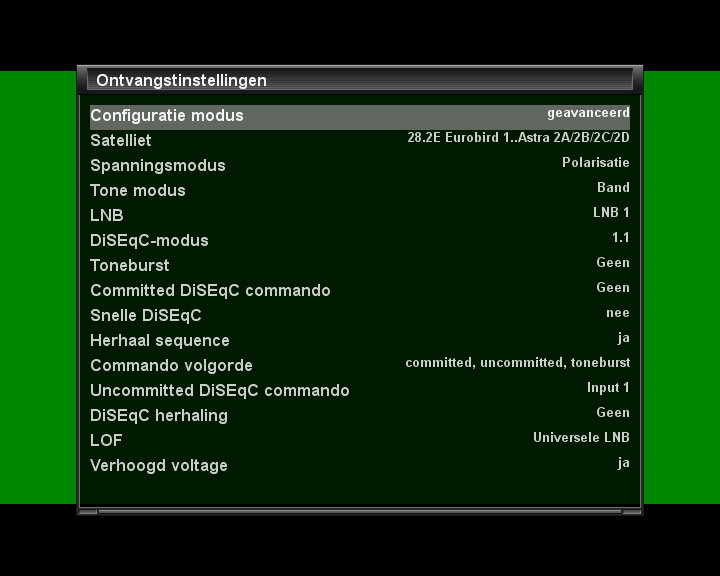Select the DiSEqC-modus setting label
This screenshot has height=576, width=720.
[x=149, y=240]
